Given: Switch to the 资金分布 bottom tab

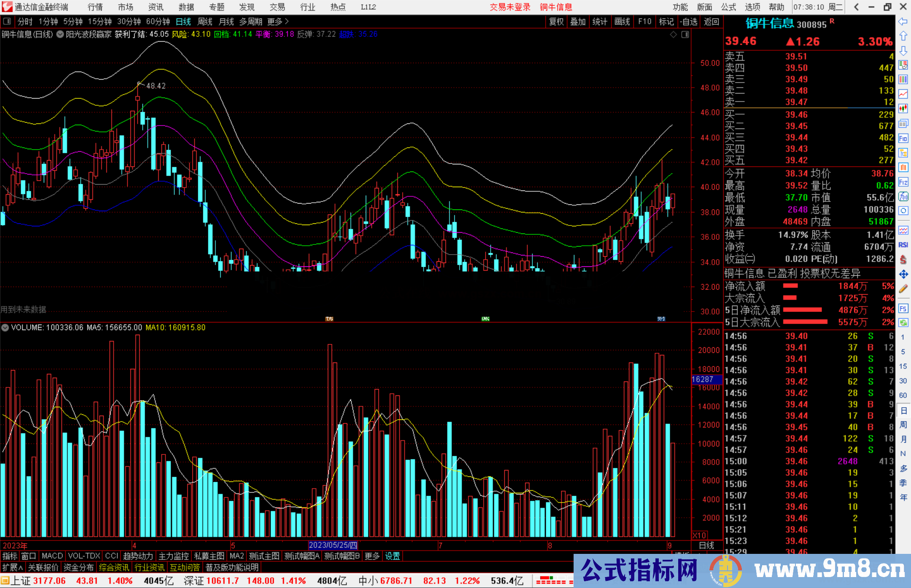Looking at the screenshot, I should point(78,567).
